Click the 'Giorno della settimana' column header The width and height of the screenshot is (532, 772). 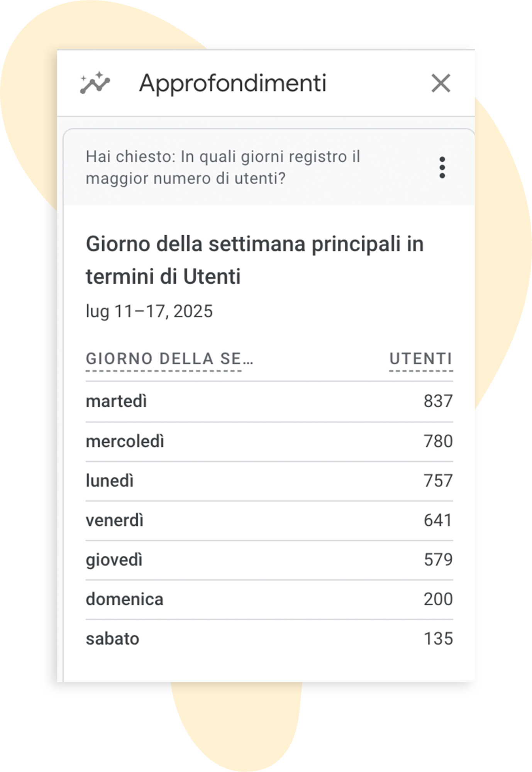pos(169,359)
